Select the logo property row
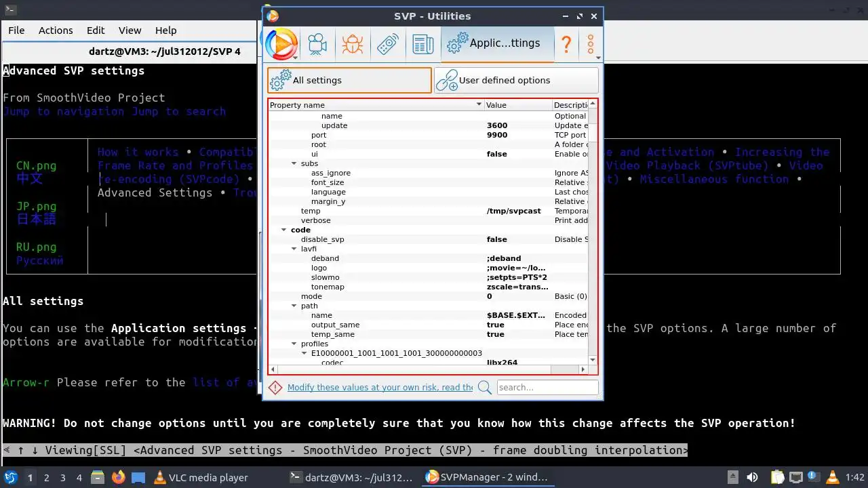Screen dimensions: 868x488 pos(428,268)
